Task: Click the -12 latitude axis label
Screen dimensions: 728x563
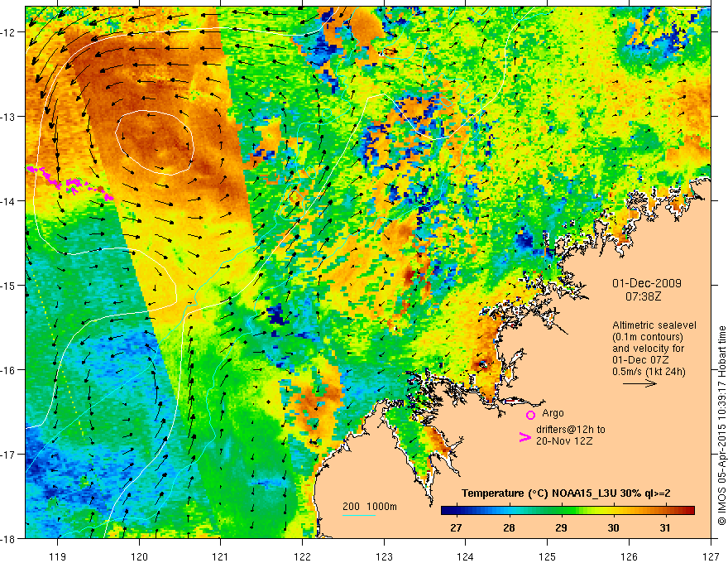Action: [x=9, y=32]
